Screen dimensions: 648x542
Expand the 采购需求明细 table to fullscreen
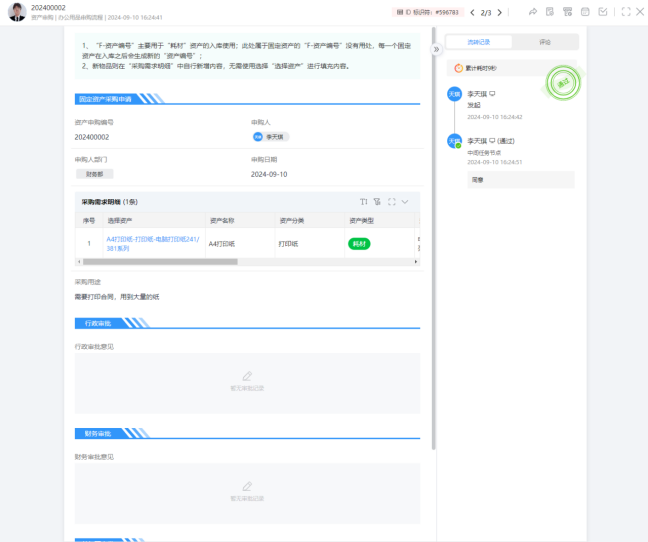391,201
